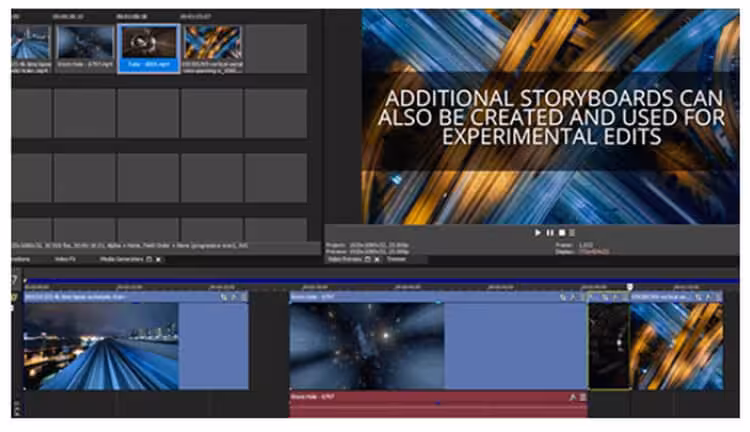Image resolution: width=750 pixels, height=432 pixels.
Task: Pause the video preview playback
Action: click(550, 233)
